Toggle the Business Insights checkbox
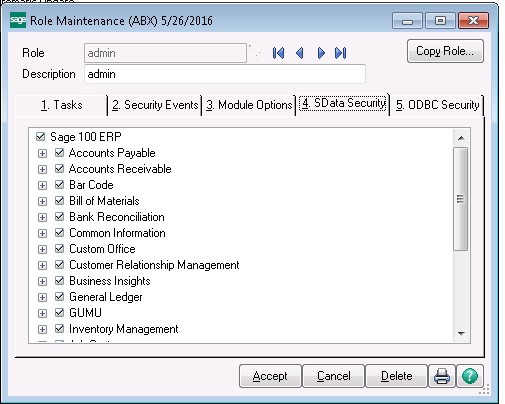This screenshot has height=404, width=505. pos(59,281)
